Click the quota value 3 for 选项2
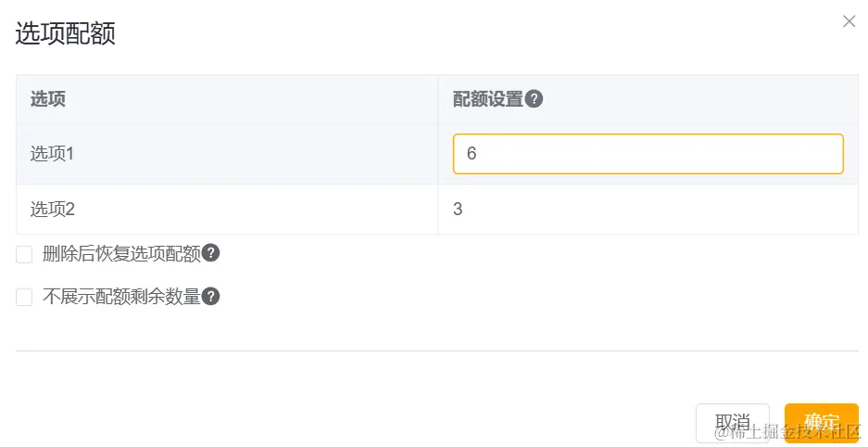Image resolution: width=868 pixels, height=447 pixels. (x=458, y=210)
